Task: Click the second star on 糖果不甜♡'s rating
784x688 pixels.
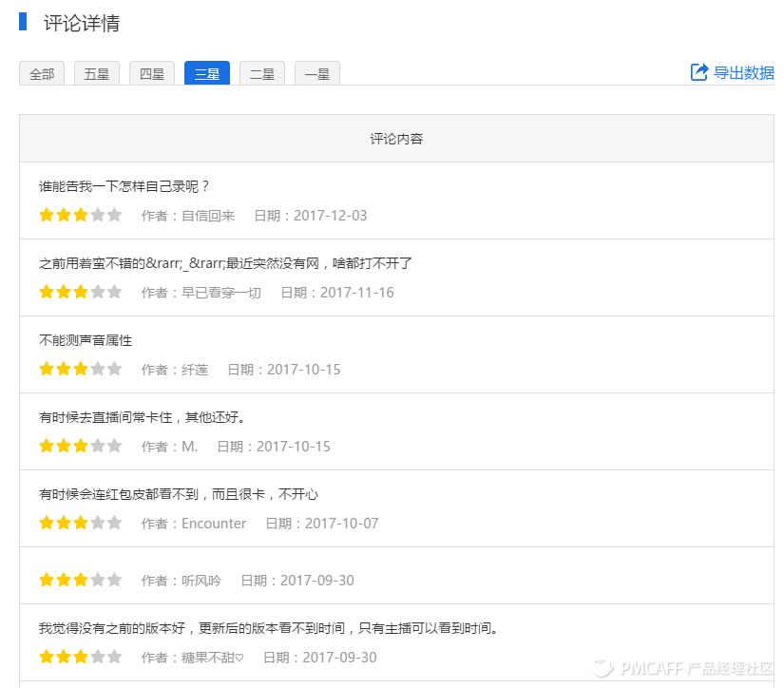Action: point(64,657)
